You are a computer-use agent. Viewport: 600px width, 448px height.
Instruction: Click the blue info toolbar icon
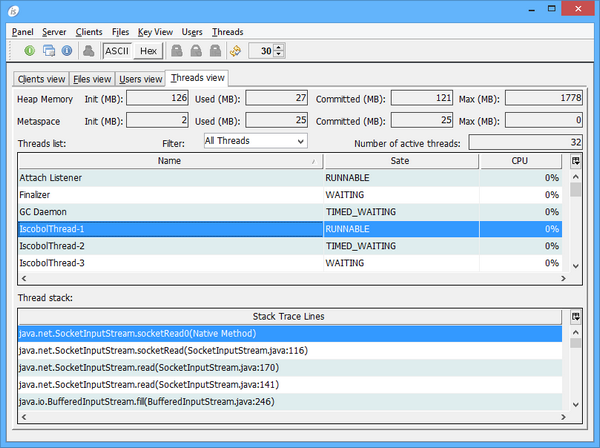pos(66,51)
